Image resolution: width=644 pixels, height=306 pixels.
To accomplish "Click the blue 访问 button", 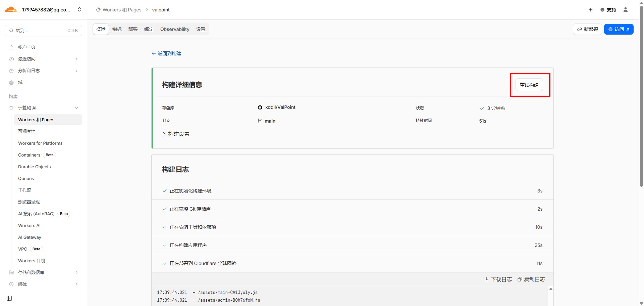I will pos(619,29).
